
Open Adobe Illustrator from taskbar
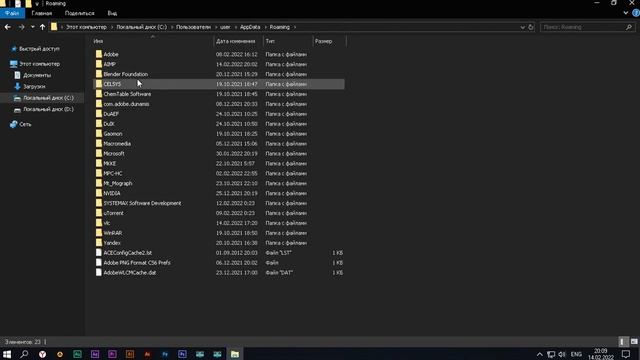(130, 354)
